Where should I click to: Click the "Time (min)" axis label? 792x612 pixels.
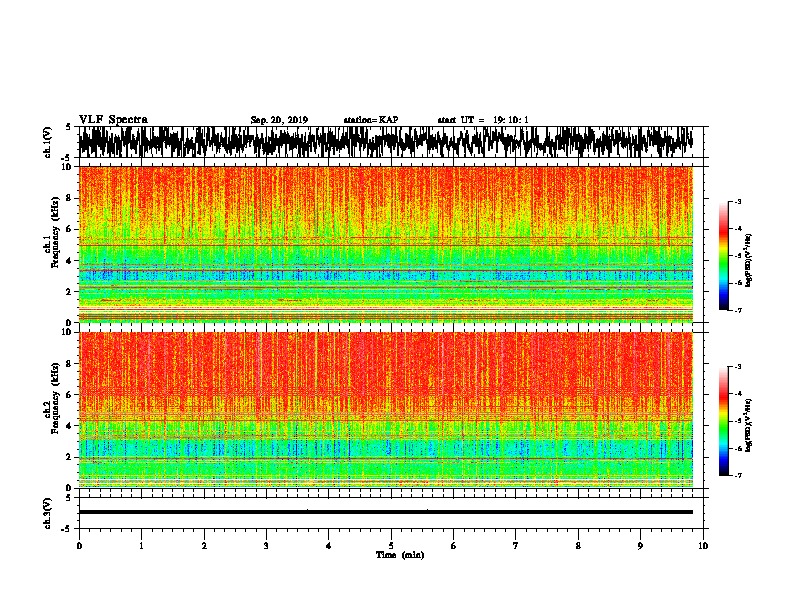tap(400, 555)
